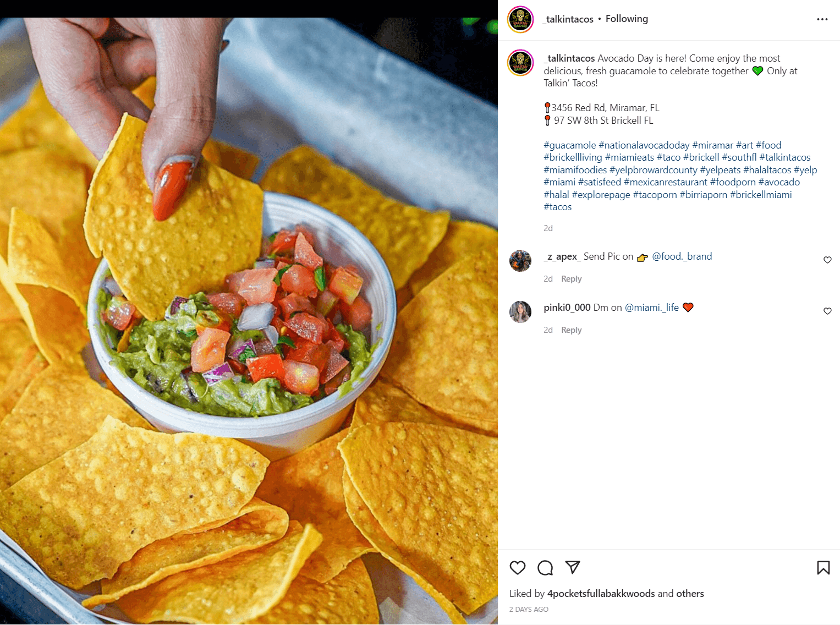This screenshot has width=840, height=625.
Task: Share post via paper plane icon
Action: [x=573, y=567]
